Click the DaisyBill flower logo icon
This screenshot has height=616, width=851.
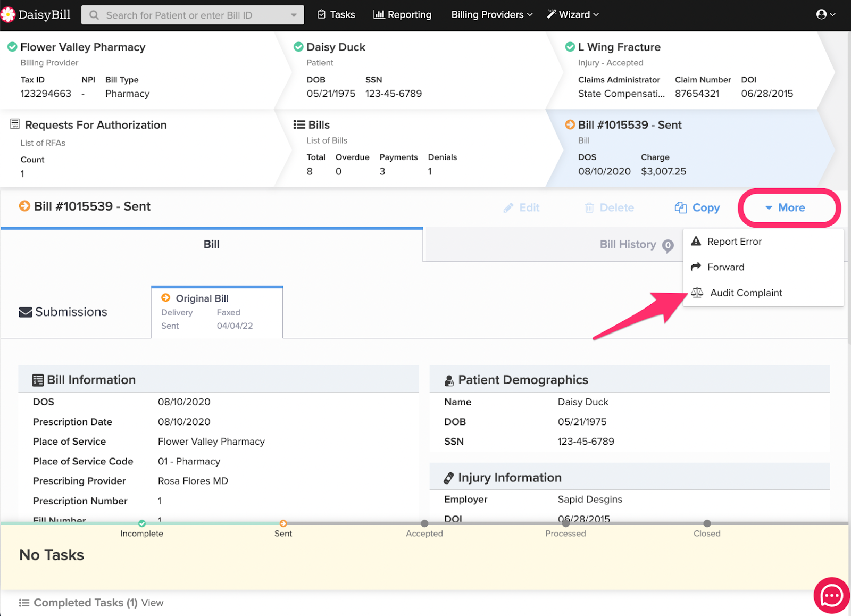point(8,15)
